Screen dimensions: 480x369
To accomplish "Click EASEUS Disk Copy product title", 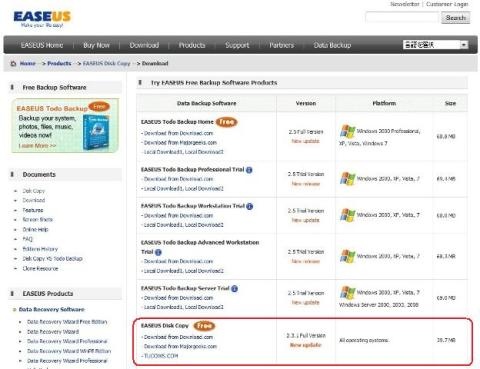I will pyautogui.click(x=165, y=326).
